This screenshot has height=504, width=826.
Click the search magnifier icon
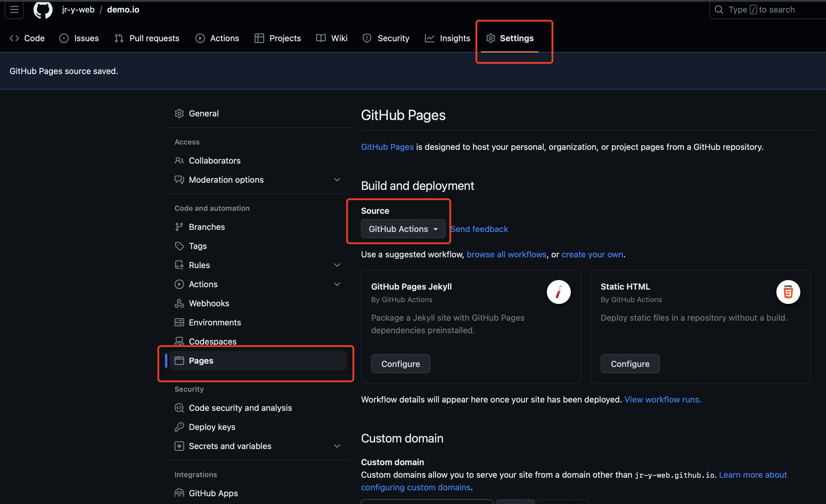(719, 9)
